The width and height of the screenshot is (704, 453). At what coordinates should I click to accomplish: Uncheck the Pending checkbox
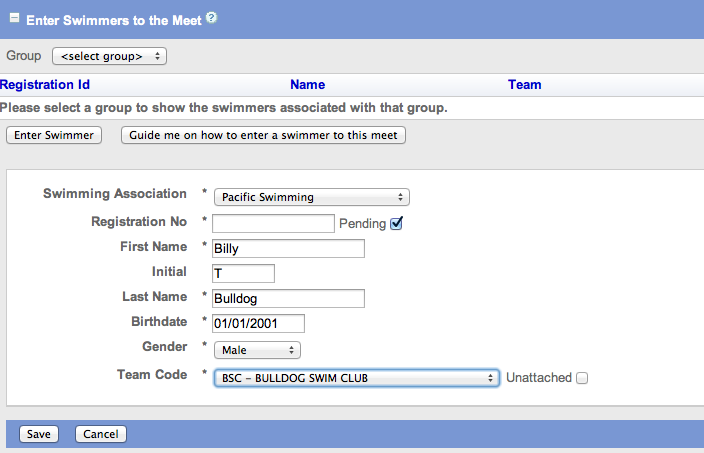click(x=396, y=223)
